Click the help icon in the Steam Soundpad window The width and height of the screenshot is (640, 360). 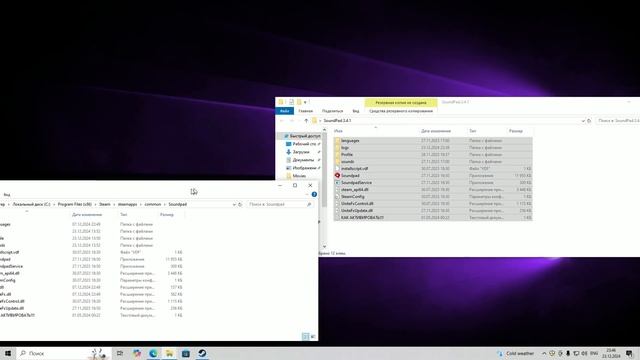pos(314,195)
